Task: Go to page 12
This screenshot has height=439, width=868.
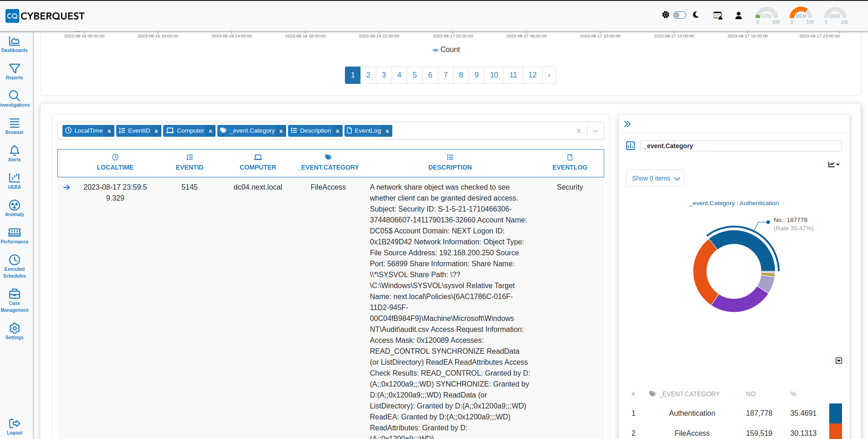Action: 533,75
